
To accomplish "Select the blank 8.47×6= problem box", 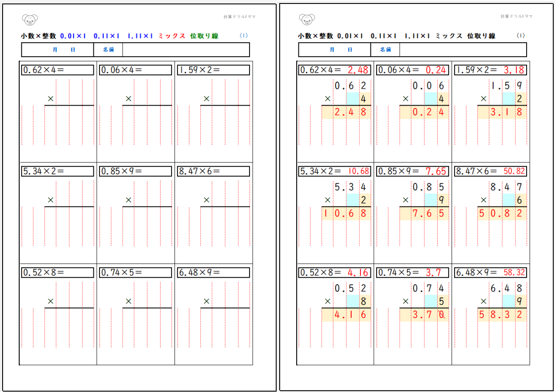I will tap(213, 171).
